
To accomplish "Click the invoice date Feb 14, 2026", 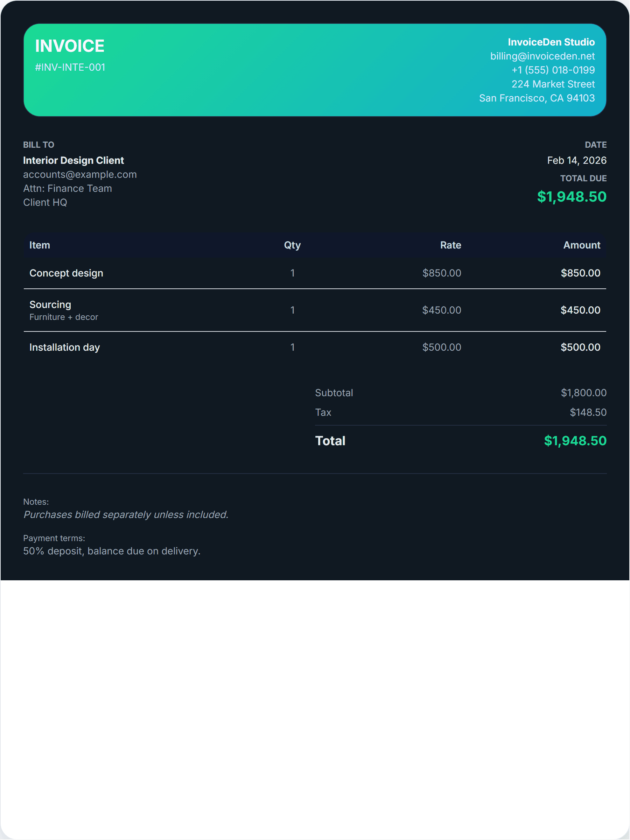I will click(576, 160).
